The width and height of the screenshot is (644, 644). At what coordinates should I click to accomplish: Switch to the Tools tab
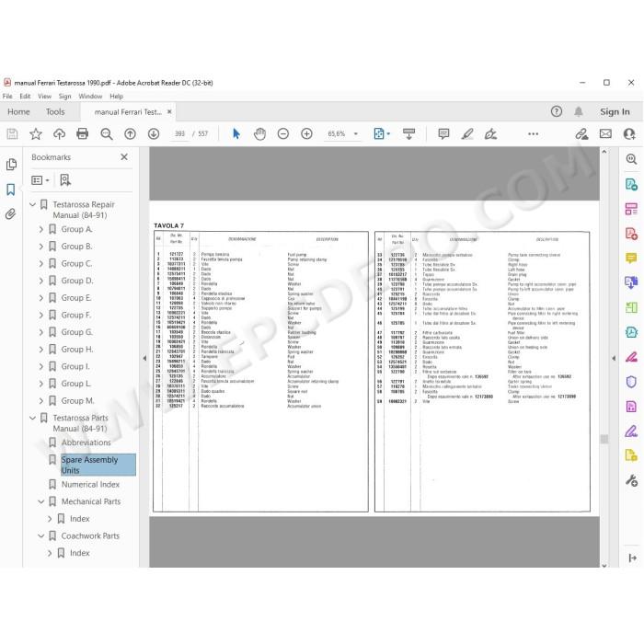click(x=55, y=111)
